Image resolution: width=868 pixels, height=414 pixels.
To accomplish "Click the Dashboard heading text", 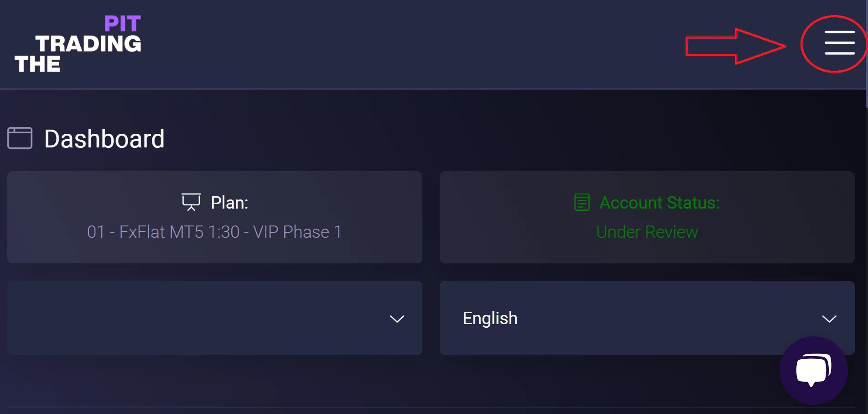I will click(x=104, y=139).
